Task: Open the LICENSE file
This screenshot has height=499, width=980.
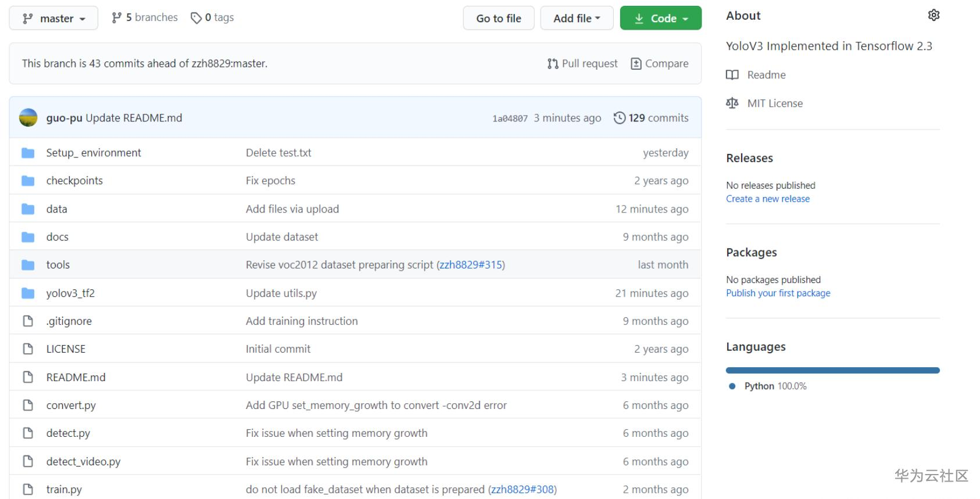Action: [x=66, y=349]
